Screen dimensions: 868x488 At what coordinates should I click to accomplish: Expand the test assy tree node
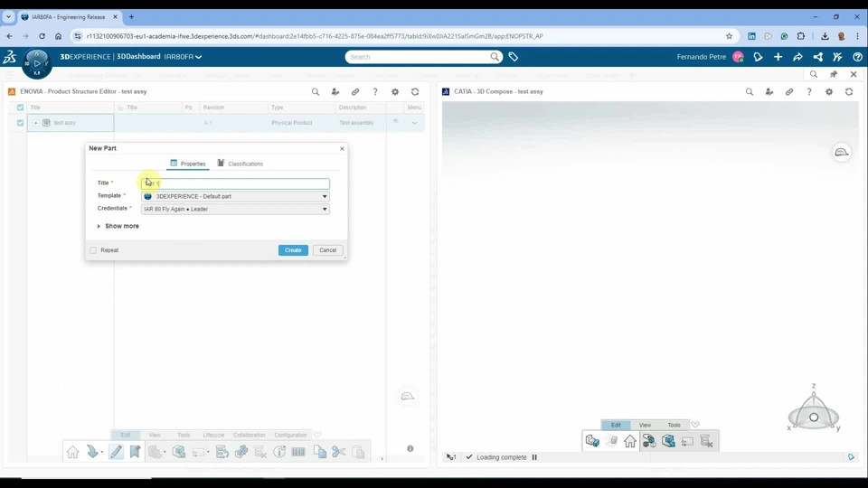[36, 123]
